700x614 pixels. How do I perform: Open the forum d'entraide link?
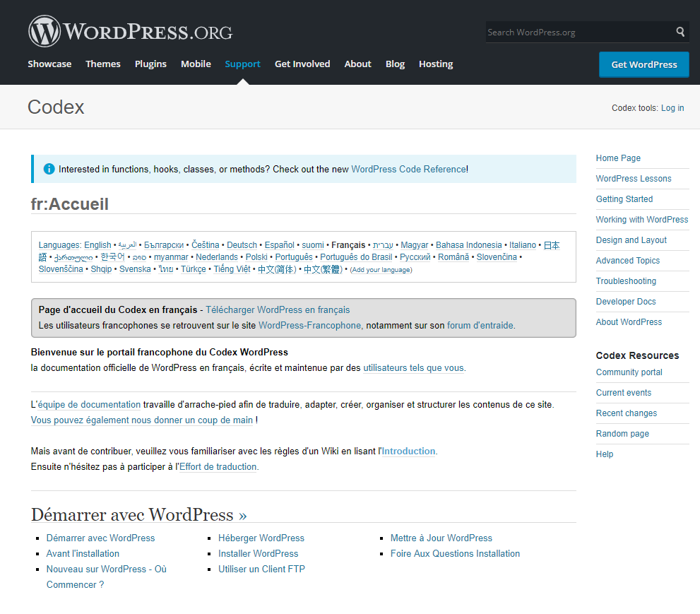point(480,325)
